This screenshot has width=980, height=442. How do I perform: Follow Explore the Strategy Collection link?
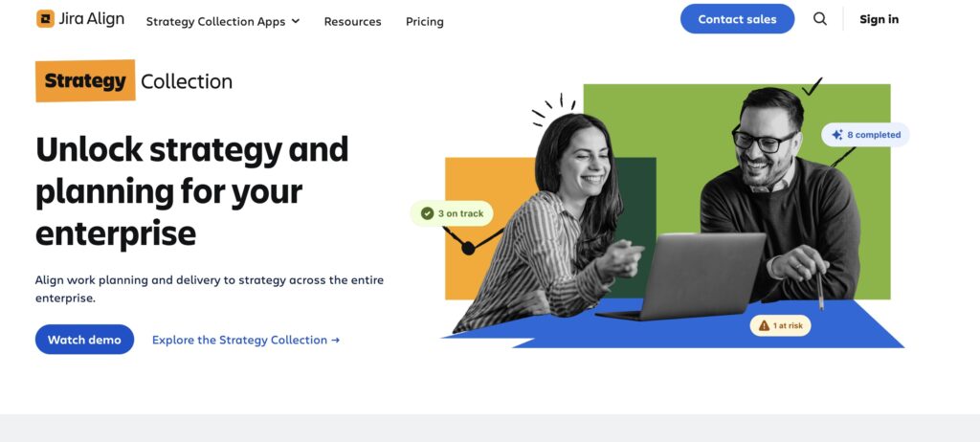click(x=246, y=340)
